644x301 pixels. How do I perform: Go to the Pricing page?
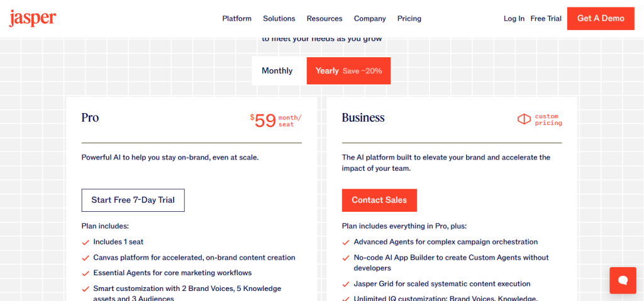coord(409,19)
